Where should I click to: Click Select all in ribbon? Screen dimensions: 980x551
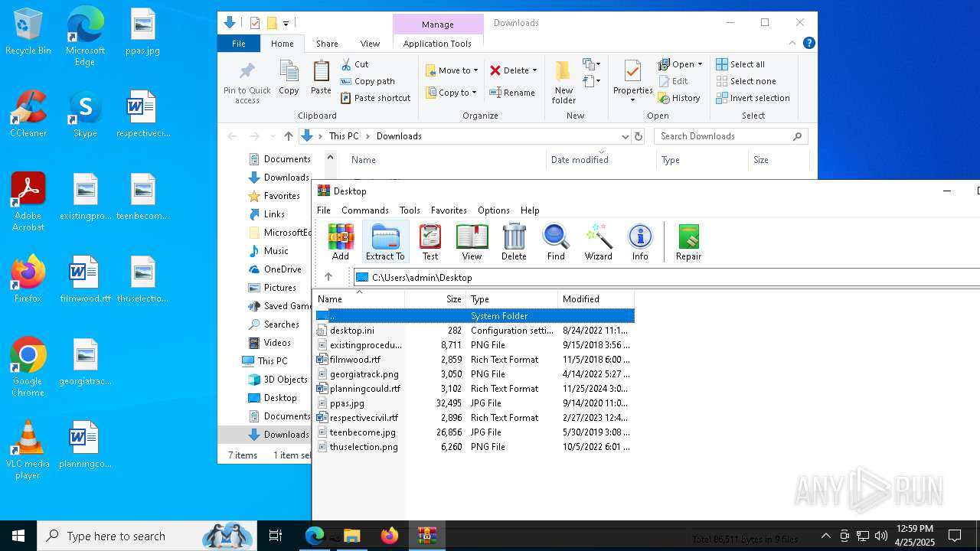click(740, 64)
